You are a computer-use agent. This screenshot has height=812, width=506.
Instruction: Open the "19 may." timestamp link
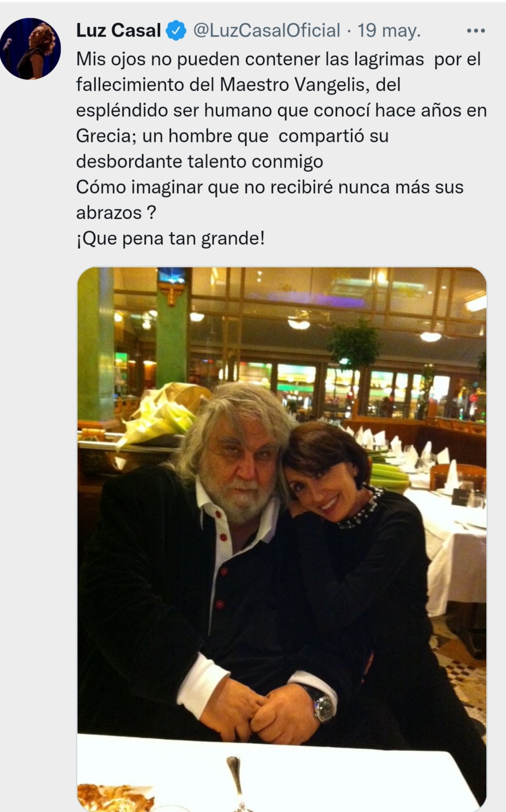pyautogui.click(x=389, y=31)
